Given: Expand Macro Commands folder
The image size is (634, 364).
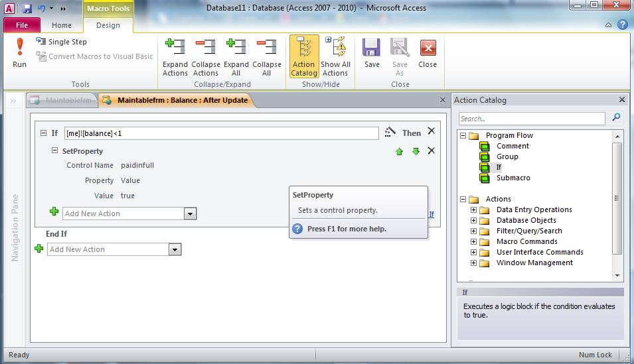Looking at the screenshot, I should (473, 241).
